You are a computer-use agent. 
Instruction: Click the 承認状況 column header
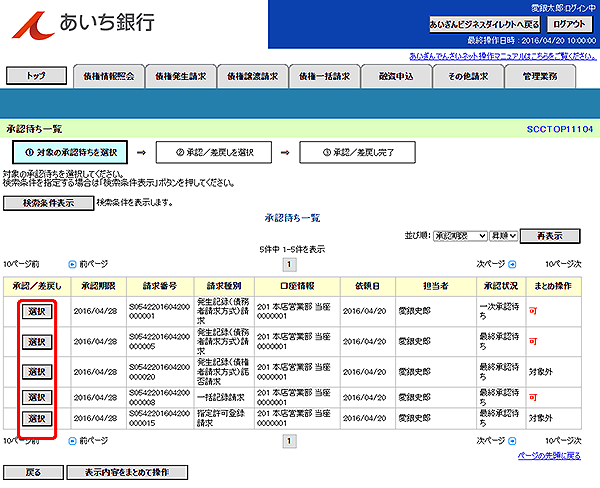coord(501,286)
